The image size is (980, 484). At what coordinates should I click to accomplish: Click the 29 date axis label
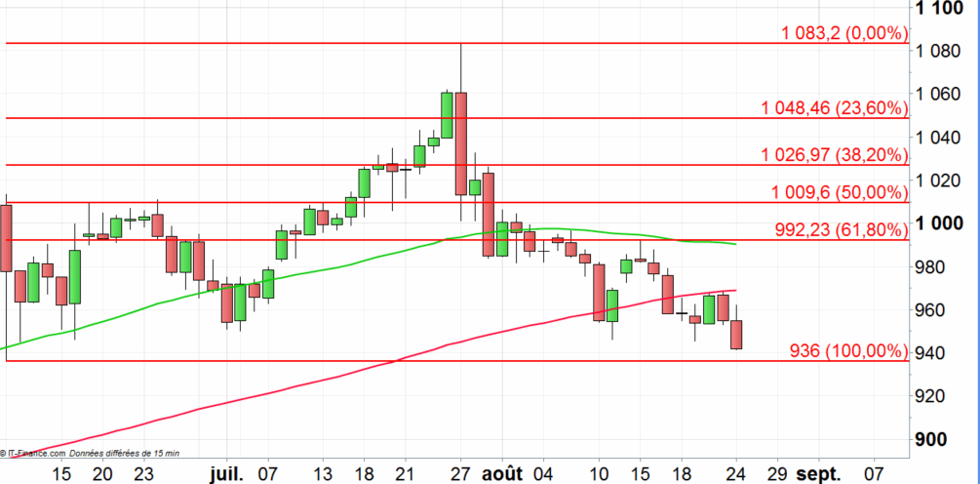point(777,473)
